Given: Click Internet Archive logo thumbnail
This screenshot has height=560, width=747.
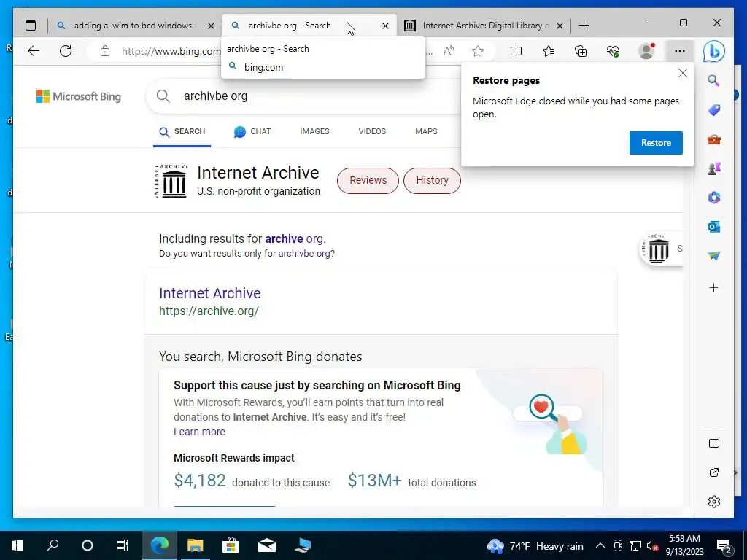Looking at the screenshot, I should tap(171, 181).
